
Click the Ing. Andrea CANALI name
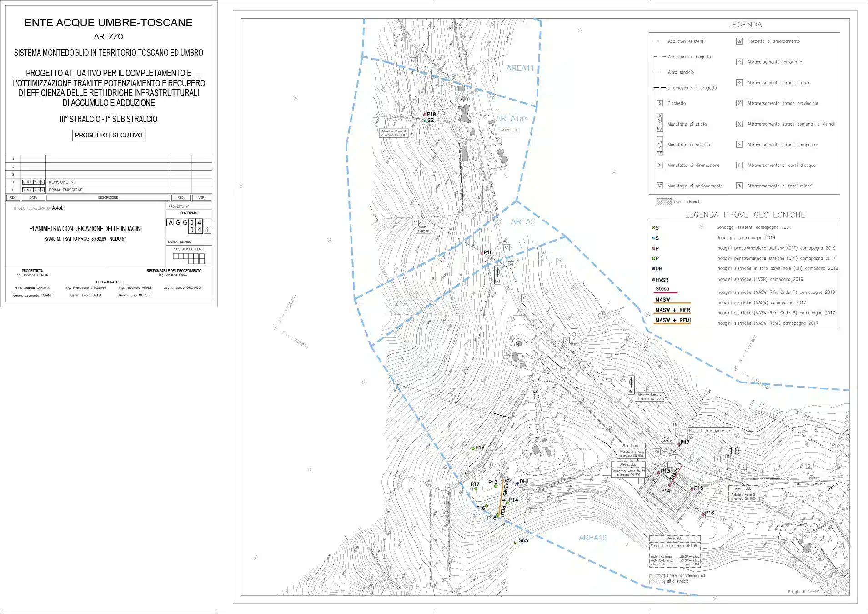[174, 275]
